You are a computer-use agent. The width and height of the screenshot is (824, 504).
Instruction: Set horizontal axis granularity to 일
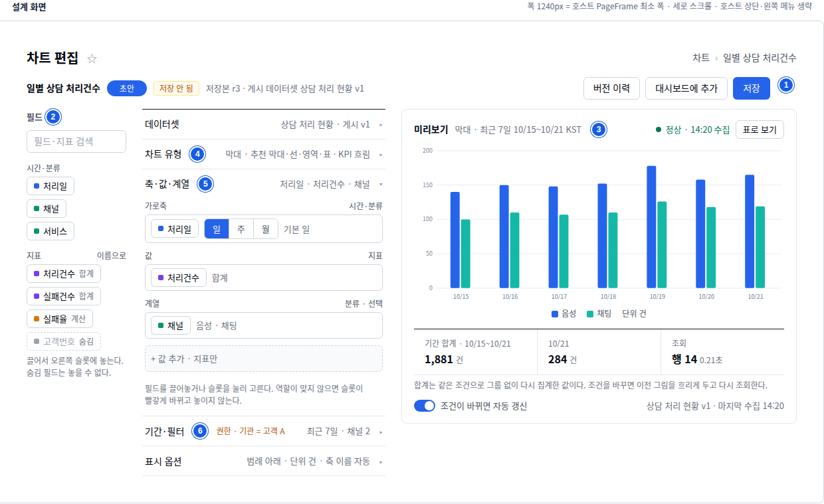pyautogui.click(x=217, y=229)
